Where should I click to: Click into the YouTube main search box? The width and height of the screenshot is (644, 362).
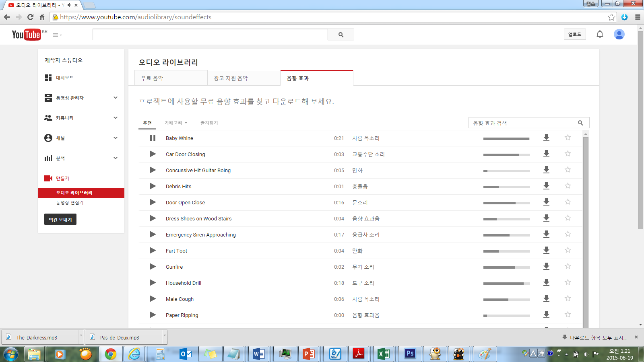click(210, 35)
